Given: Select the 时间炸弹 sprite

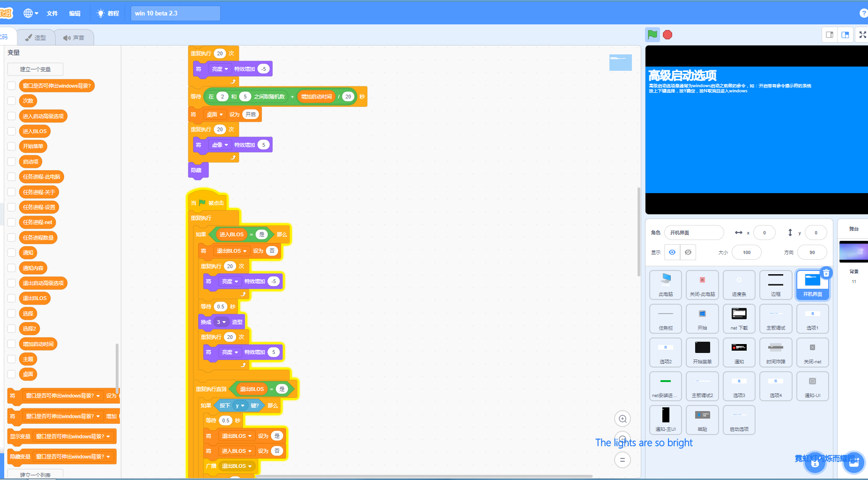Looking at the screenshot, I should coord(776,352).
